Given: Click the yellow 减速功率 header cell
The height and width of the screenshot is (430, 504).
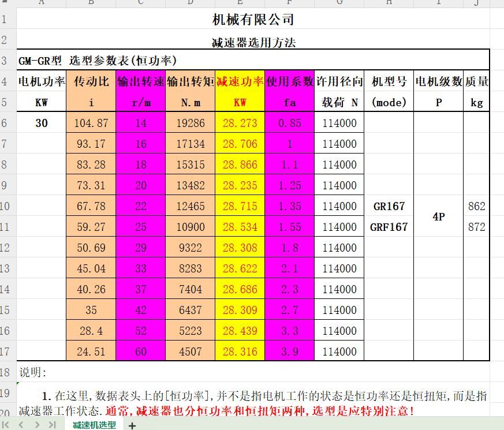Looking at the screenshot, I should pos(240,81).
